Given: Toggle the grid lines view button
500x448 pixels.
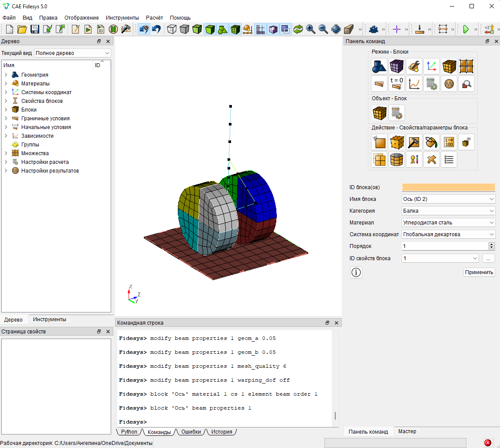Looking at the screenshot, I should click(x=261, y=29).
